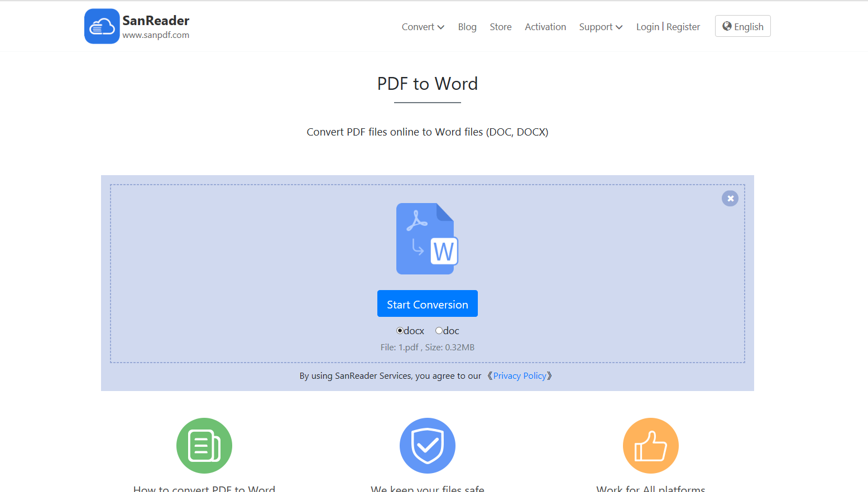Click the W letter on the conversion icon
868x492 pixels.
pos(444,252)
